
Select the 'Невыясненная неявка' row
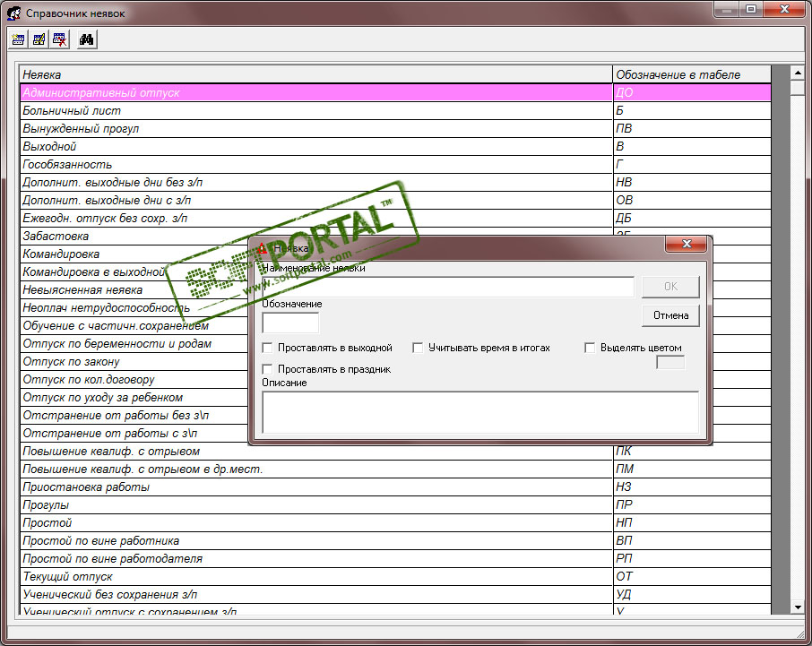click(x=134, y=290)
